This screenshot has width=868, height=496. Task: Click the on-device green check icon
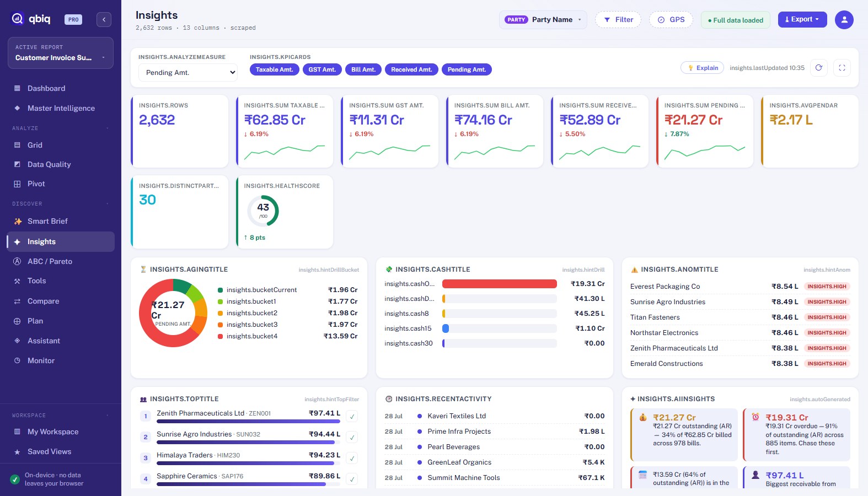tap(15, 479)
